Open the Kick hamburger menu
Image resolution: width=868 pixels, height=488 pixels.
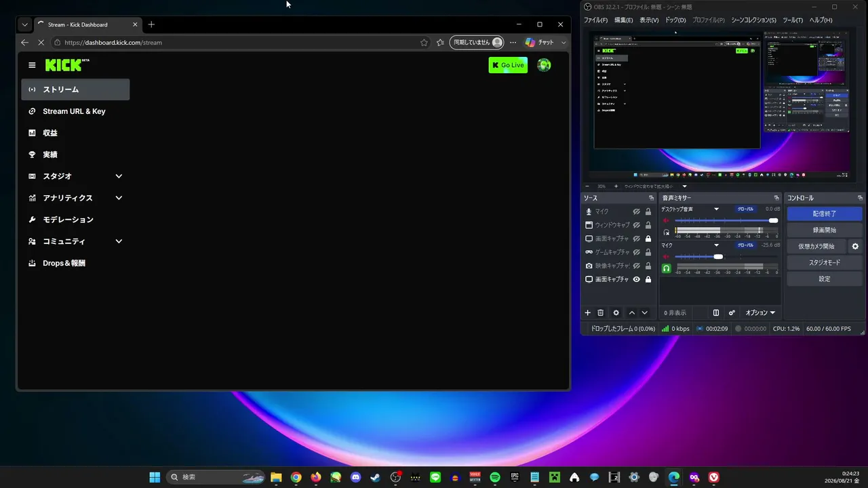[x=32, y=65]
